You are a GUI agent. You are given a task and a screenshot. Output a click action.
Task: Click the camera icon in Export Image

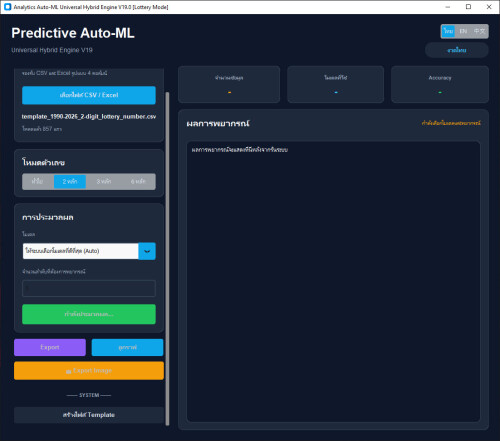pyautogui.click(x=68, y=371)
